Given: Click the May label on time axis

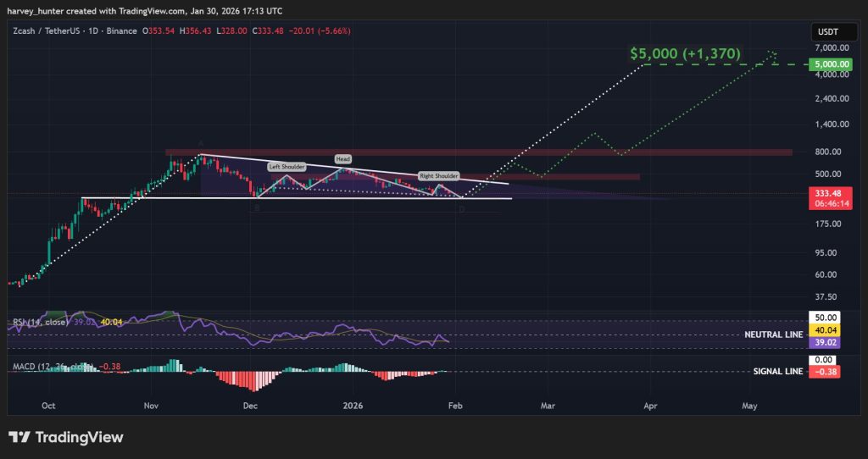Looking at the screenshot, I should click(749, 406).
